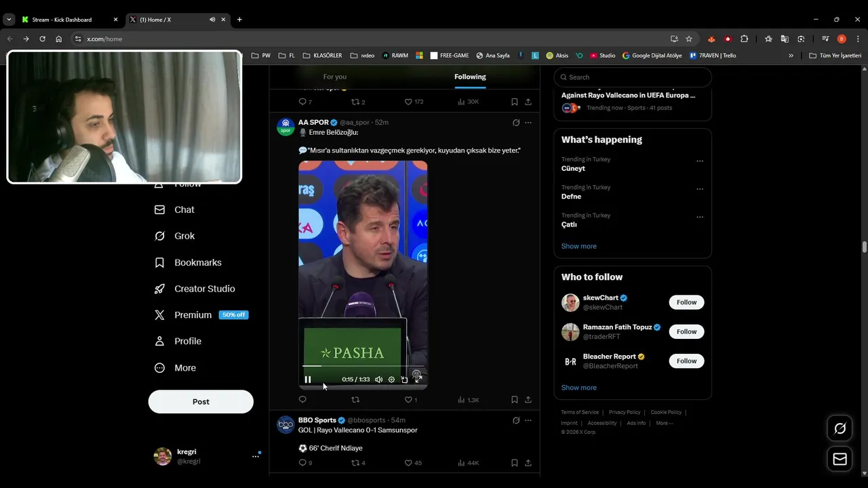View analytics of the AA SPOR post
The width and height of the screenshot is (868, 488).
468,400
